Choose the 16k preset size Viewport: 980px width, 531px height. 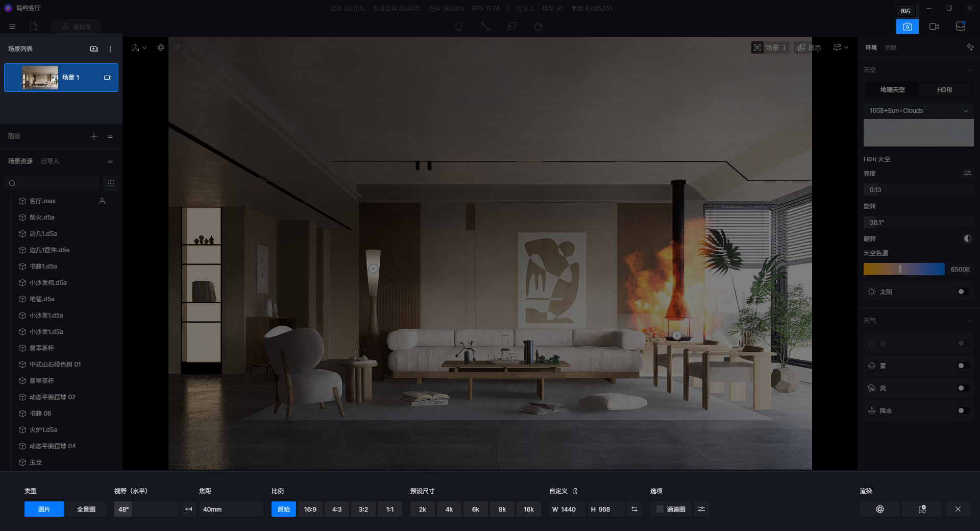coord(528,509)
